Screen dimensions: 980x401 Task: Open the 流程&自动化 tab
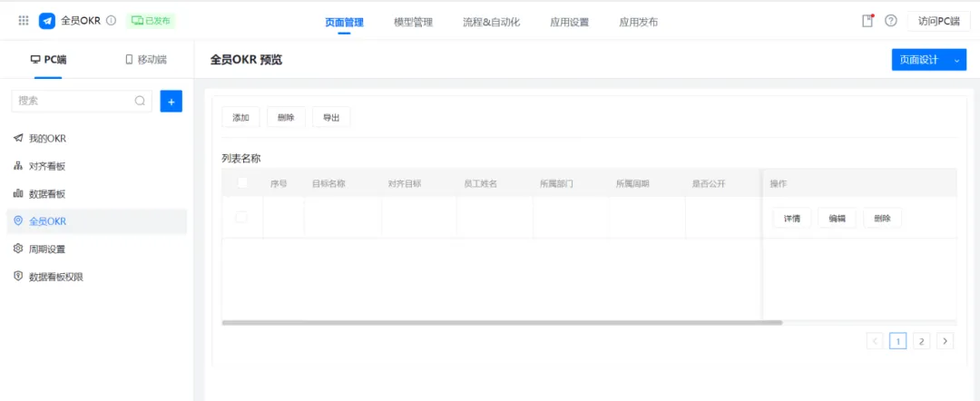(x=491, y=23)
